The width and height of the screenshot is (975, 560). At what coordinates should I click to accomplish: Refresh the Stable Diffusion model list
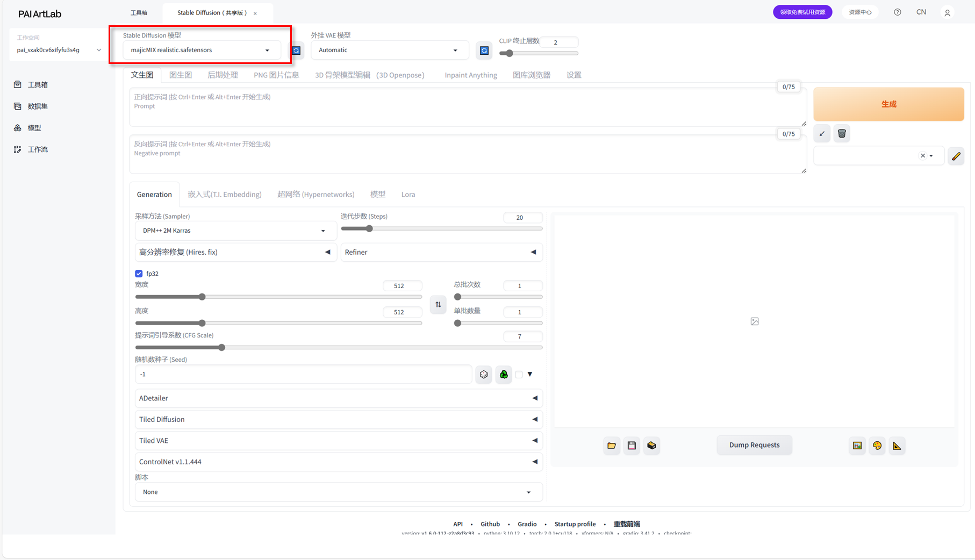tap(296, 51)
